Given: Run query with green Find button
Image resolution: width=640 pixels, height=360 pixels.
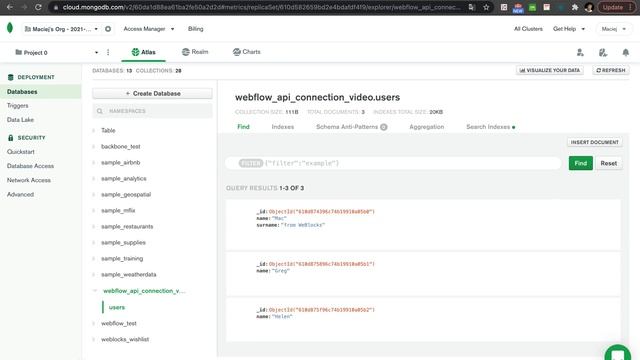Looking at the screenshot, I should coord(580,163).
